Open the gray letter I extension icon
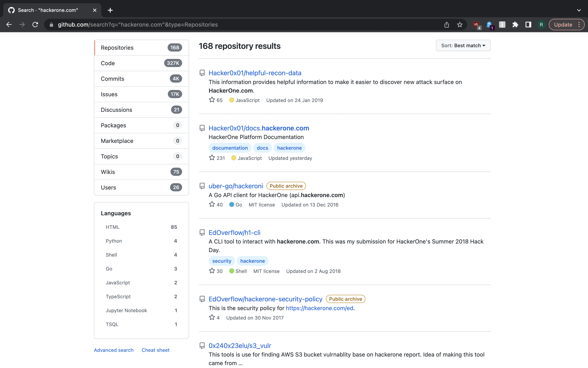588x368 pixels. tap(502, 25)
